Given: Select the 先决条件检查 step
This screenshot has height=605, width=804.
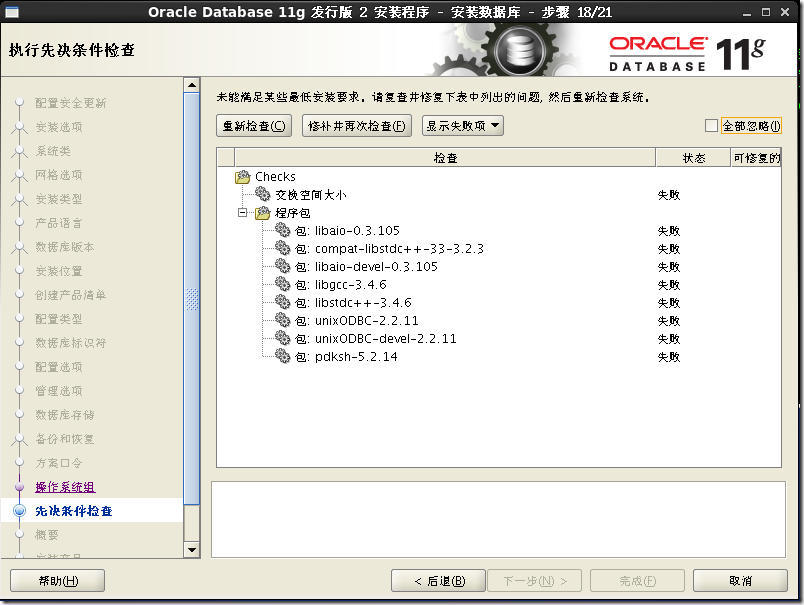Looking at the screenshot, I should 74,511.
